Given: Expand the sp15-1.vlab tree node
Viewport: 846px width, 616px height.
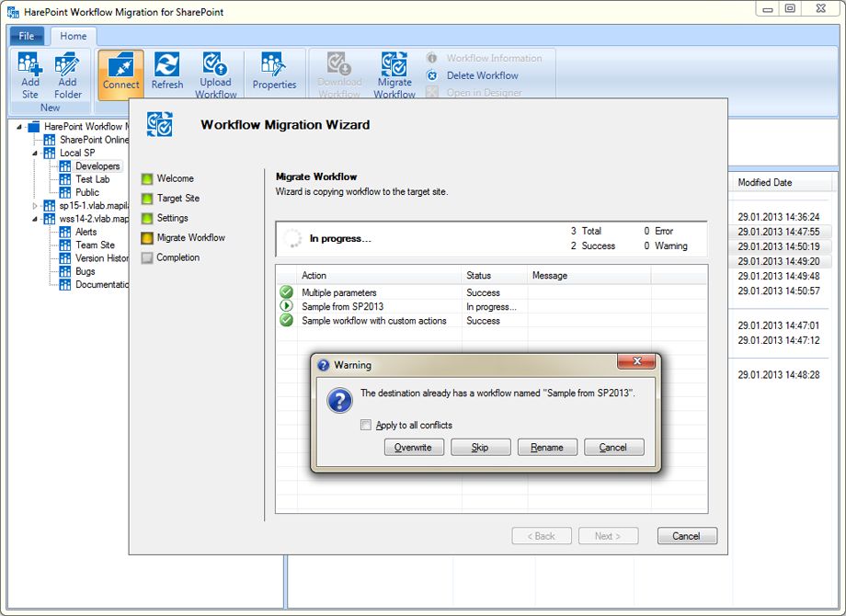Looking at the screenshot, I should pos(35,206).
